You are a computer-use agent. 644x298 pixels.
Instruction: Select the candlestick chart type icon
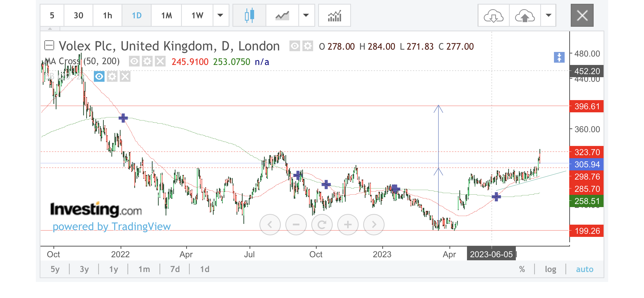click(249, 15)
